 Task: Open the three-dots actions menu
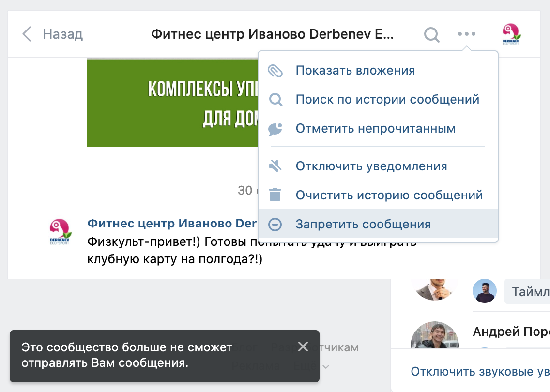[467, 34]
